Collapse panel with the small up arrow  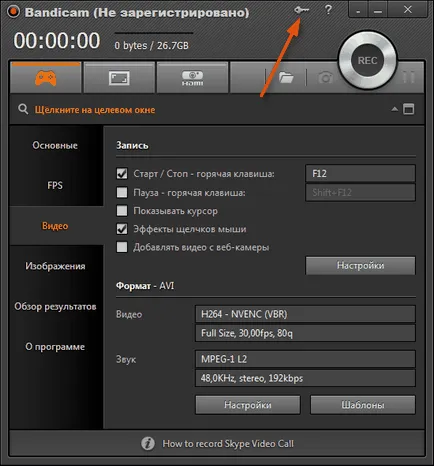pyautogui.click(x=394, y=109)
